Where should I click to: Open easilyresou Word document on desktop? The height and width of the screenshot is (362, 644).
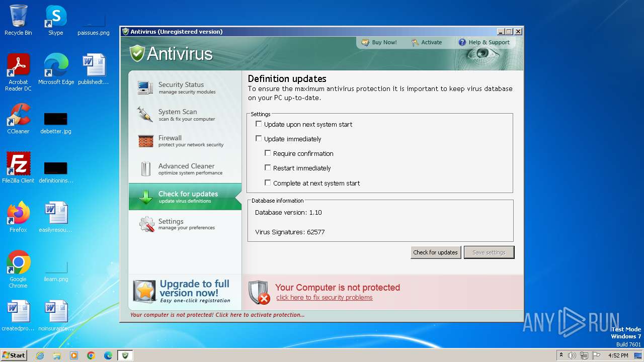(x=56, y=217)
